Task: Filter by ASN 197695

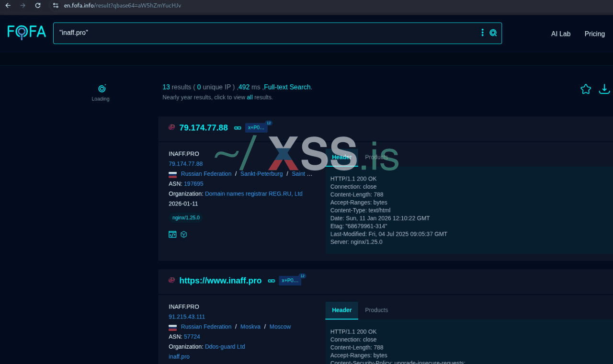Action: [193, 184]
